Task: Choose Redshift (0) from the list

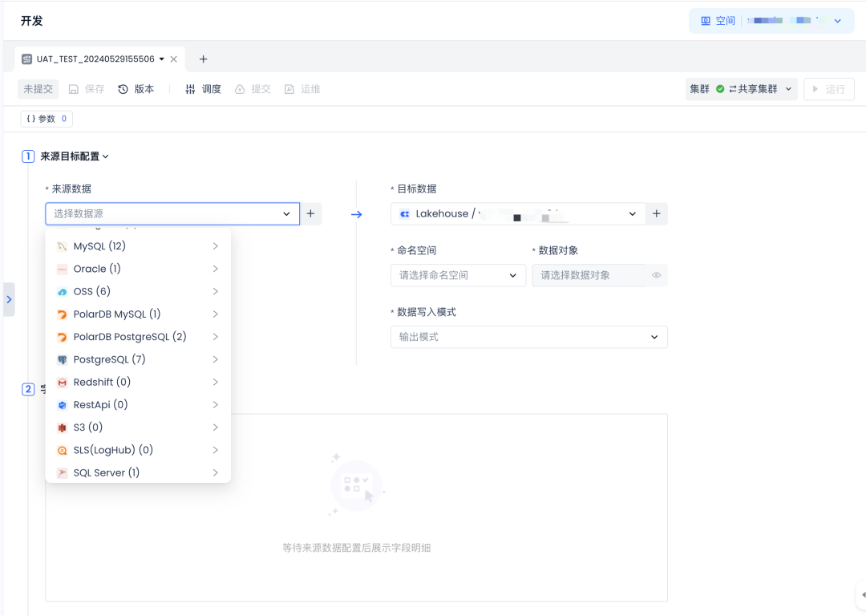Action: 138,383
